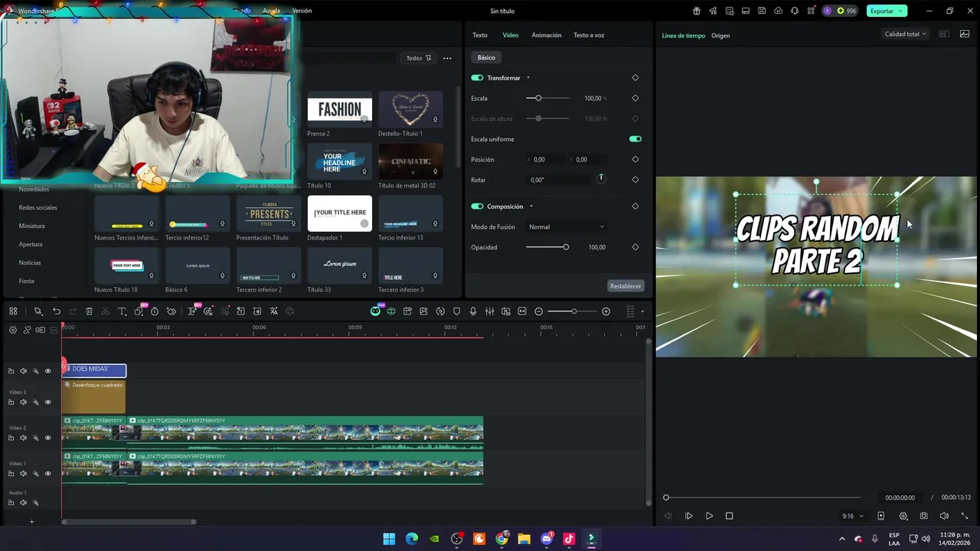The width and height of the screenshot is (980, 551).
Task: Switch to the Animación tab
Action: tap(547, 35)
